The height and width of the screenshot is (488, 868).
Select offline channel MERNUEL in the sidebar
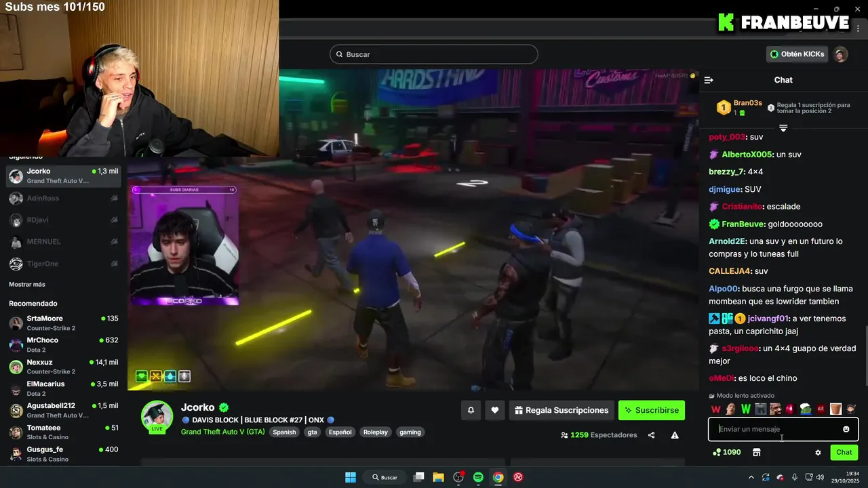[x=64, y=242]
